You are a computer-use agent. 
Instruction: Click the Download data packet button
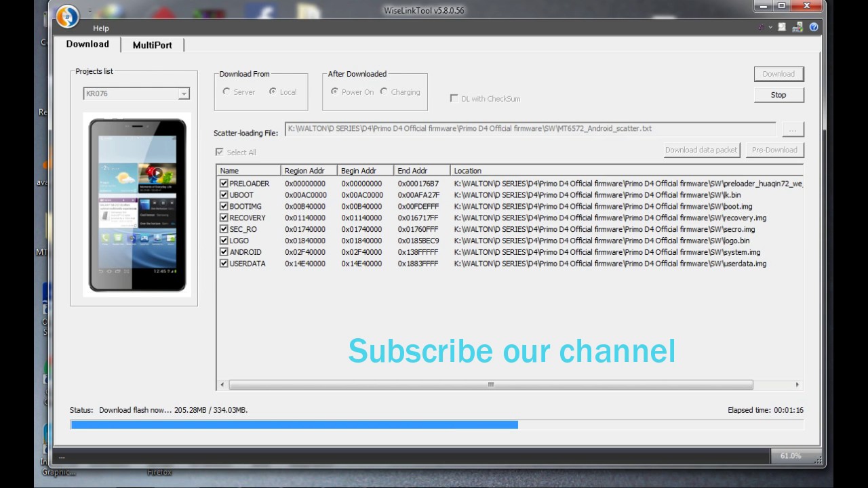tap(701, 150)
